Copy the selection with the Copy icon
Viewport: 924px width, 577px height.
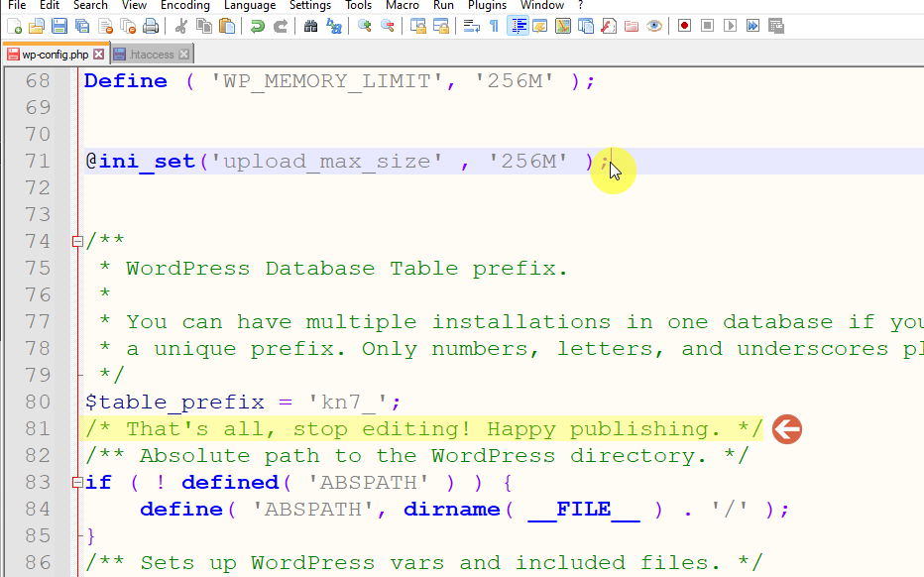pyautogui.click(x=204, y=26)
